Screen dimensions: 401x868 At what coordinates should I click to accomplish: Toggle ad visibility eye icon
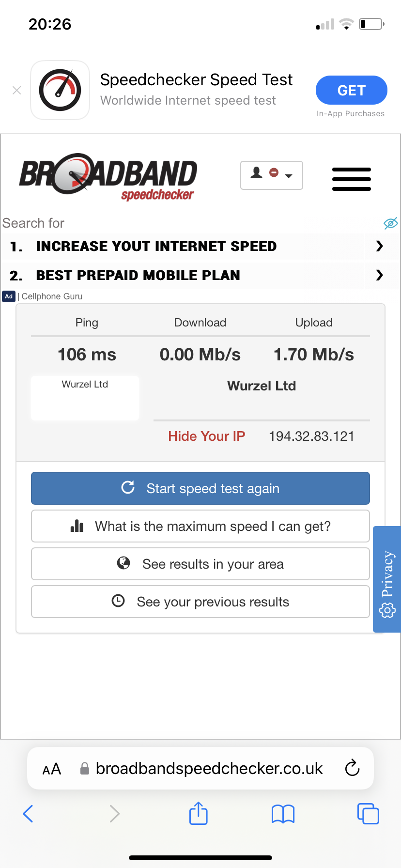pos(390,223)
